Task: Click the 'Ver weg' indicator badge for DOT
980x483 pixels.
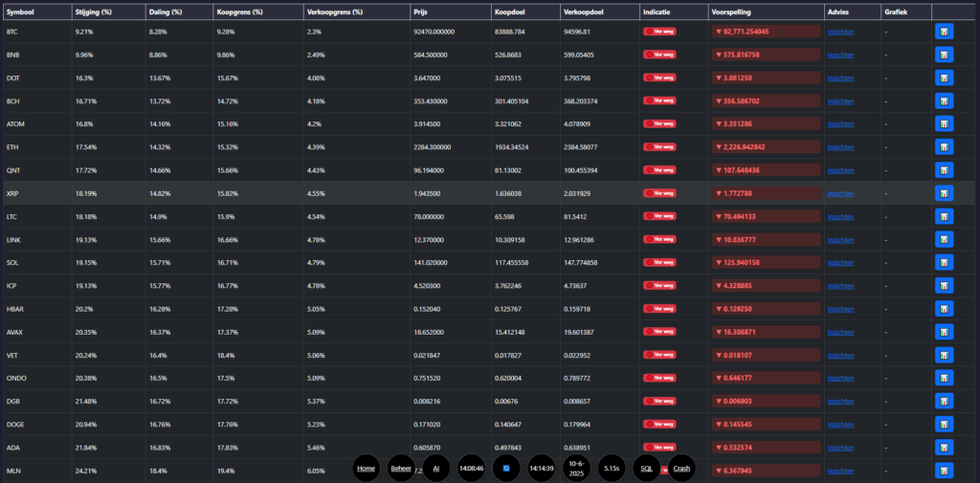Action: coord(658,78)
